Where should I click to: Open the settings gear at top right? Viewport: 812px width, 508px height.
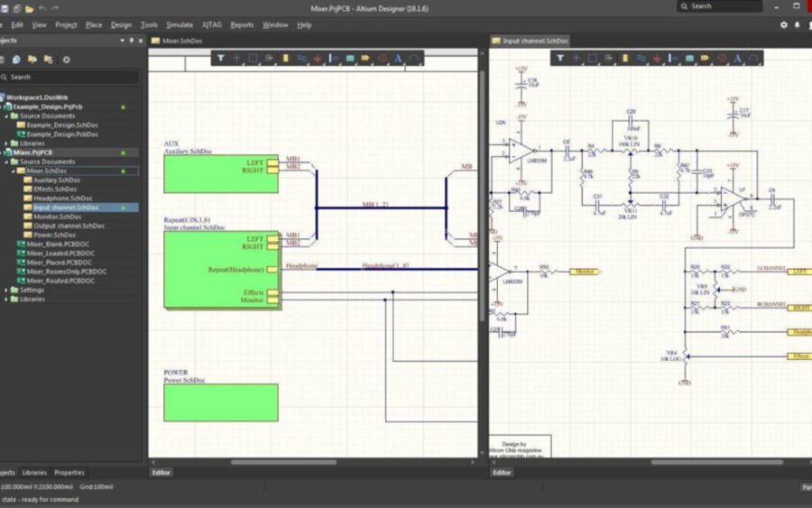pos(783,25)
